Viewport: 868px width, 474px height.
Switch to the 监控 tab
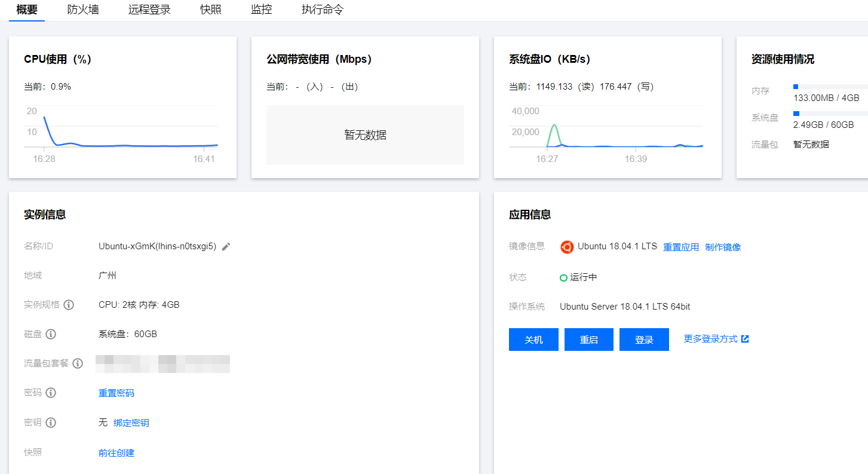tap(261, 10)
